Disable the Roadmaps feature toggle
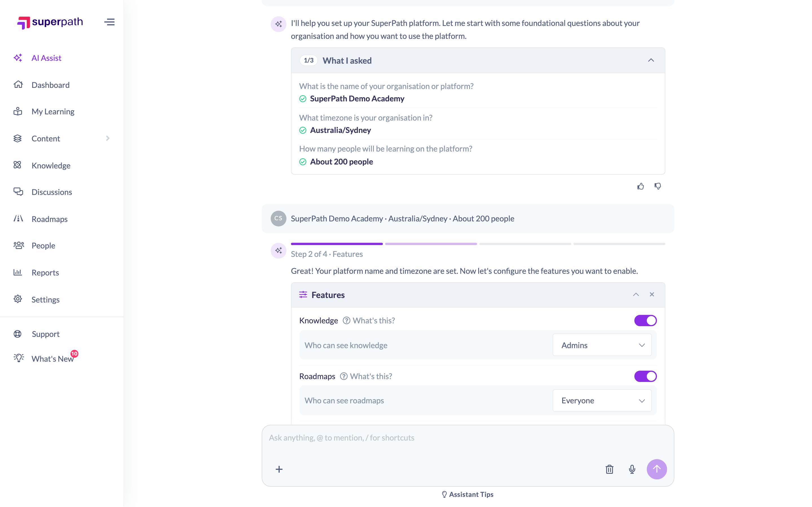This screenshot has height=507, width=812. (645, 376)
